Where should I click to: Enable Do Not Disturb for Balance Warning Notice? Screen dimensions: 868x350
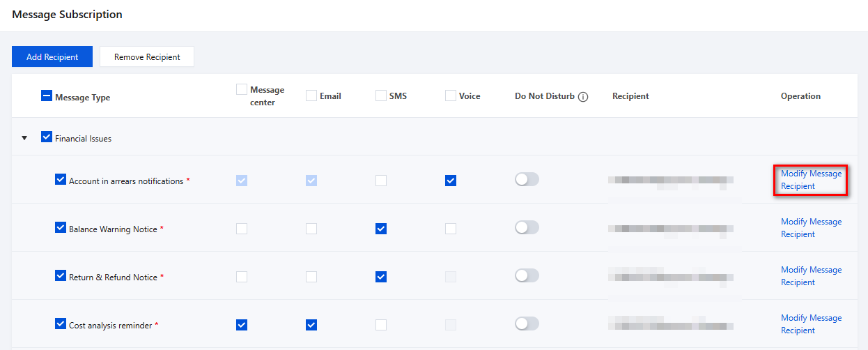[527, 228]
